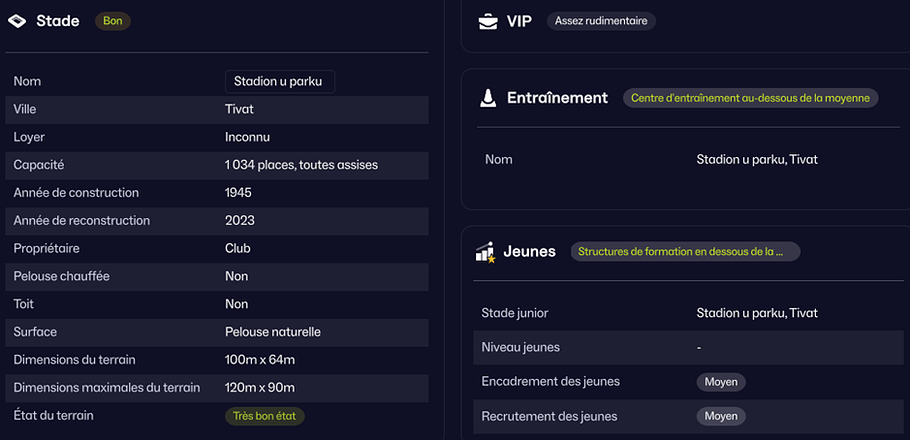The image size is (910, 440).
Task: Click the Stade section stadium icon
Action: (x=17, y=21)
